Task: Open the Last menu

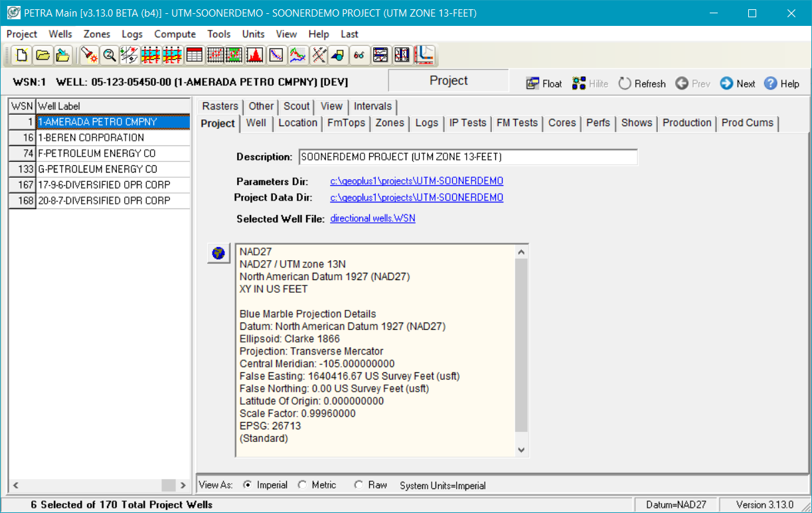Action: (350, 34)
